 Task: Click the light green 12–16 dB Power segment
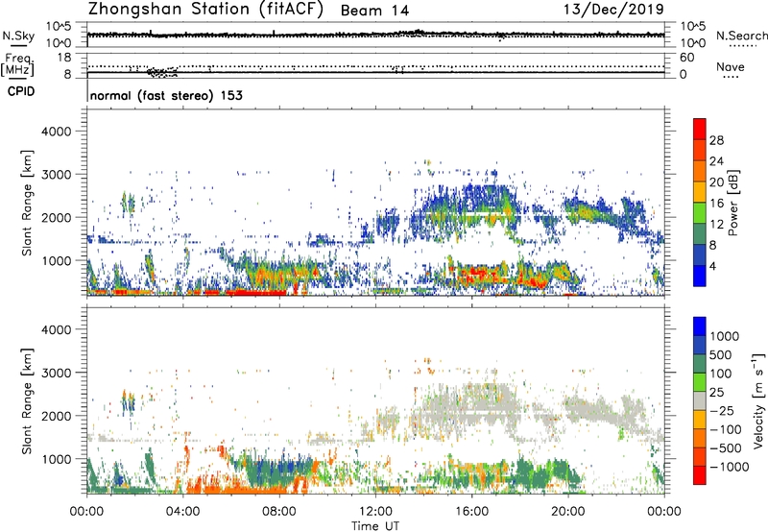click(700, 213)
